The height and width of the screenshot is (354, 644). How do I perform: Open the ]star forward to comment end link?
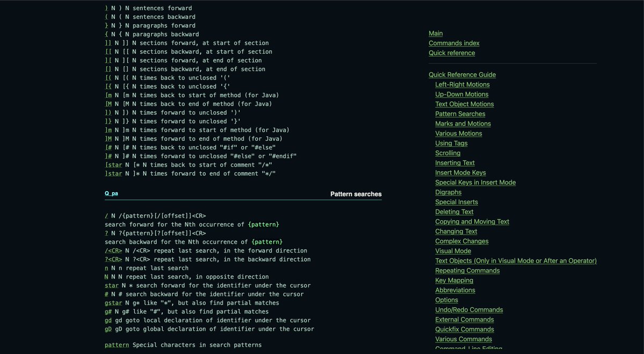coord(113,174)
